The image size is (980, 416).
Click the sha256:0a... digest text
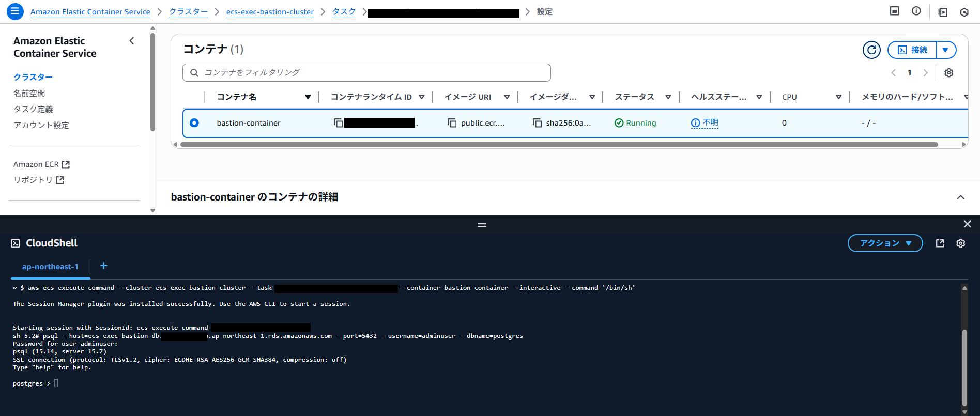tap(569, 123)
